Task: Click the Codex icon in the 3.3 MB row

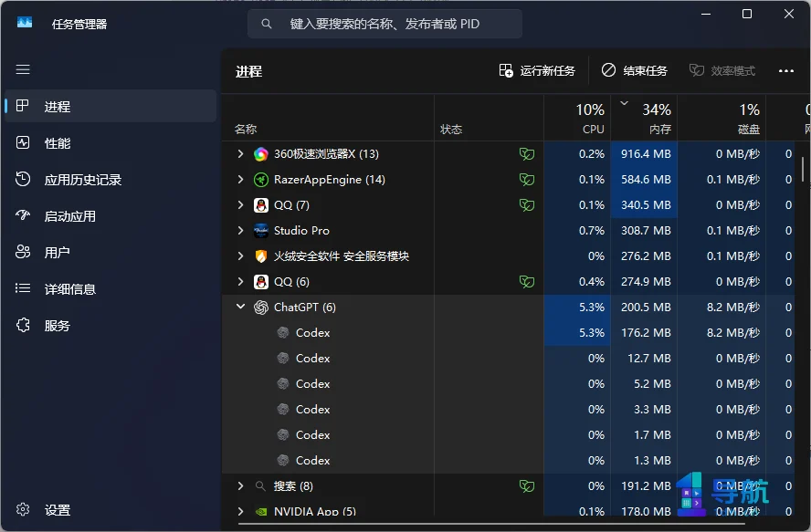Action: click(x=283, y=409)
